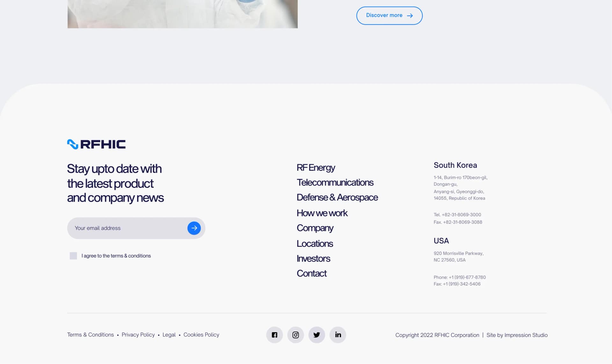Image resolution: width=612 pixels, height=364 pixels.
Task: Open the Locations link
Action: point(315,244)
